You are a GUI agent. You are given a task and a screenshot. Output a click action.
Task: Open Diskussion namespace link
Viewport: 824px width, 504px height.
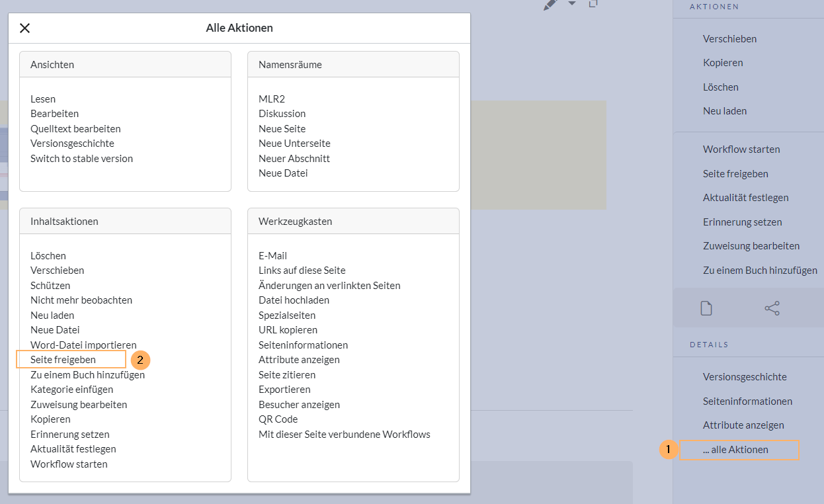click(282, 114)
